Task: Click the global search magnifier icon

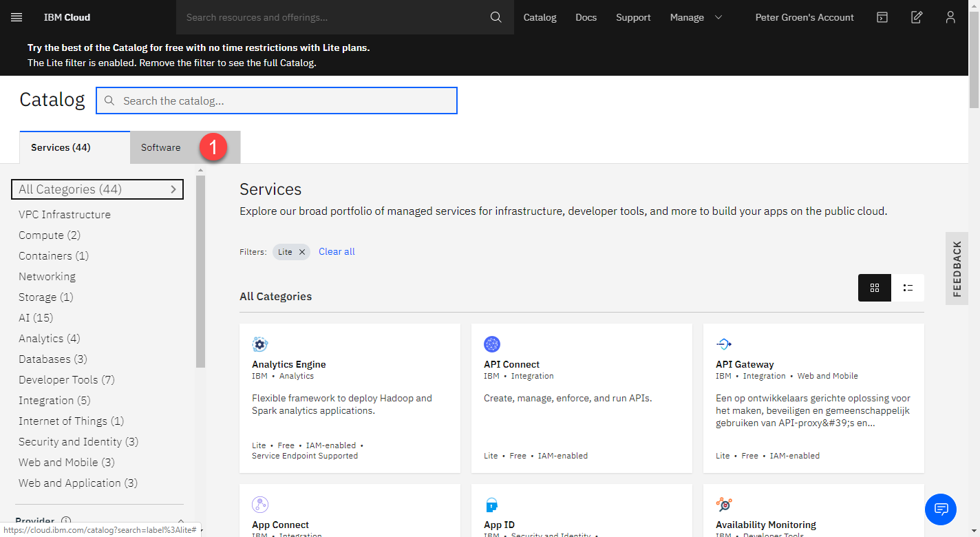Action: 496,17
